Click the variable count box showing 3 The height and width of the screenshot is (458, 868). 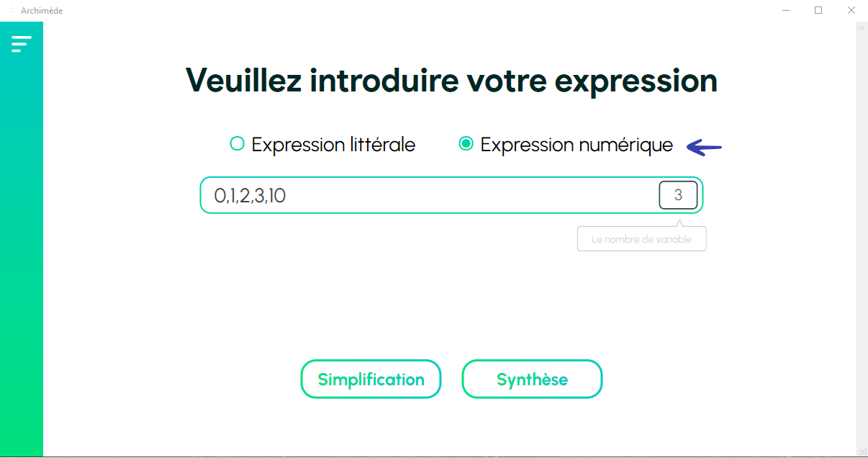678,195
